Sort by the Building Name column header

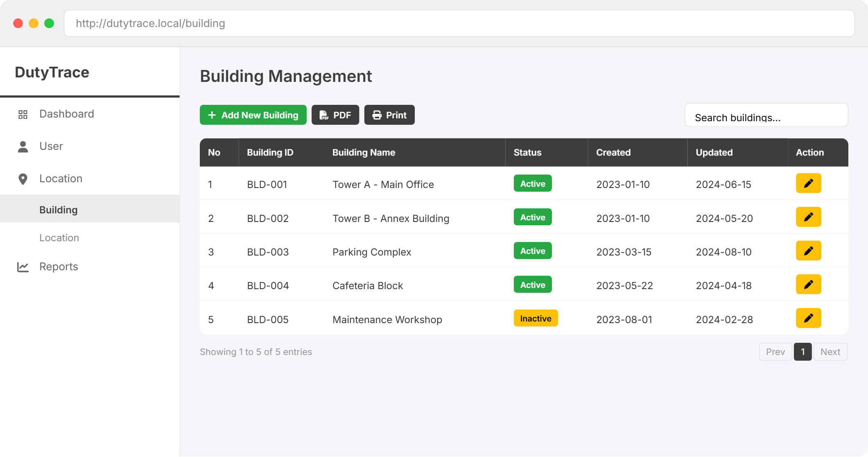[x=364, y=153]
